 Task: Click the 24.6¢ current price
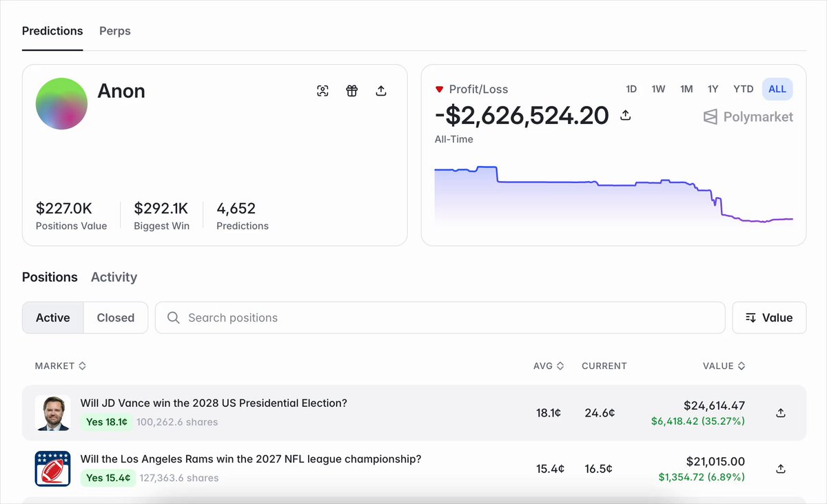tap(600, 413)
